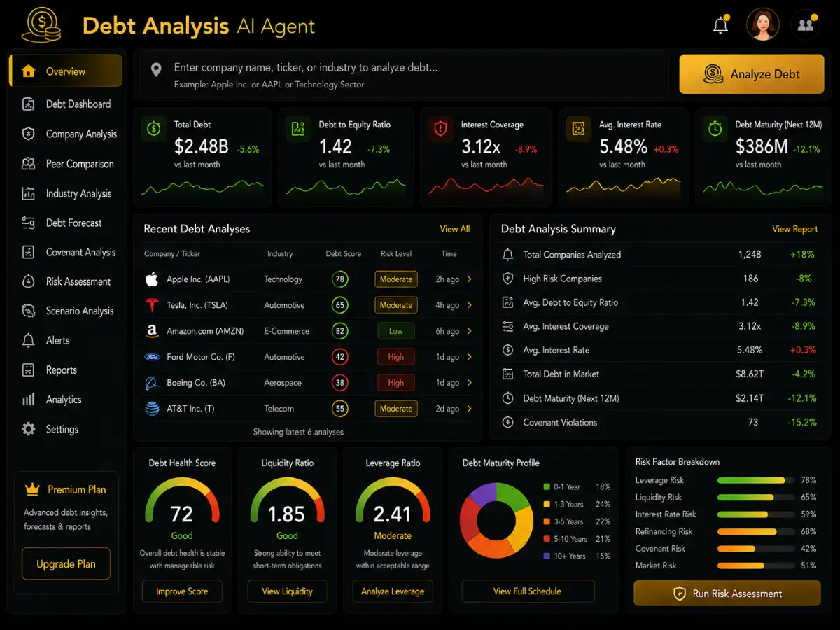840x630 pixels.
Task: Expand the AT&T Inc. row chevron
Action: click(x=469, y=409)
